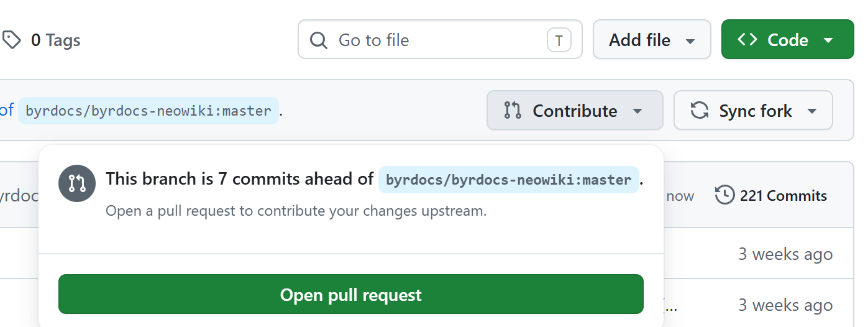The width and height of the screenshot is (868, 327).
Task: Focus the Go to file search field
Action: 440,40
